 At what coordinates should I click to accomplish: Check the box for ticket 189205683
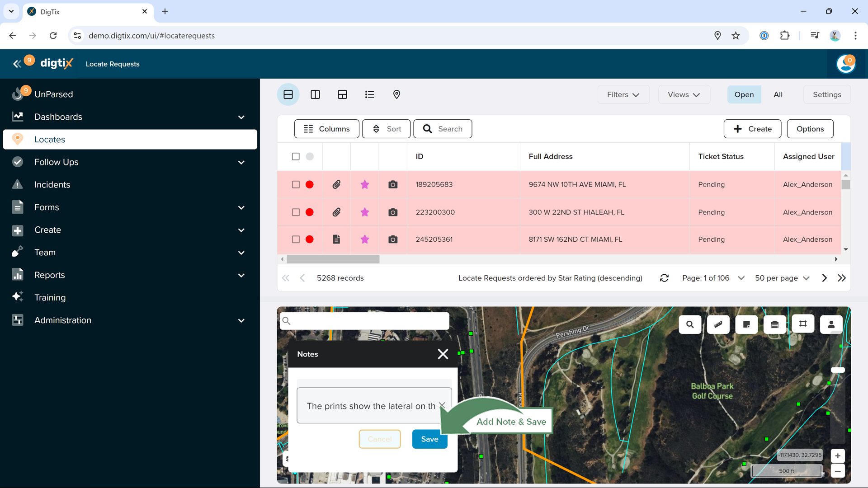(296, 184)
